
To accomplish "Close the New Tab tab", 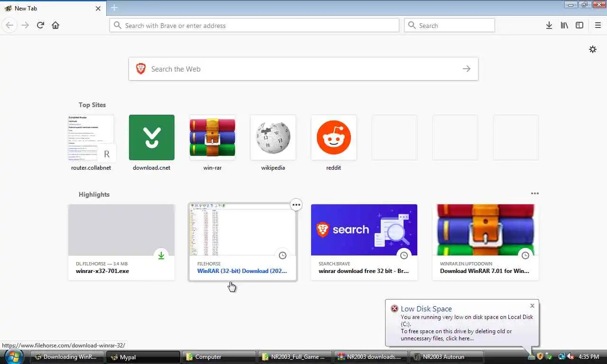I will click(98, 9).
